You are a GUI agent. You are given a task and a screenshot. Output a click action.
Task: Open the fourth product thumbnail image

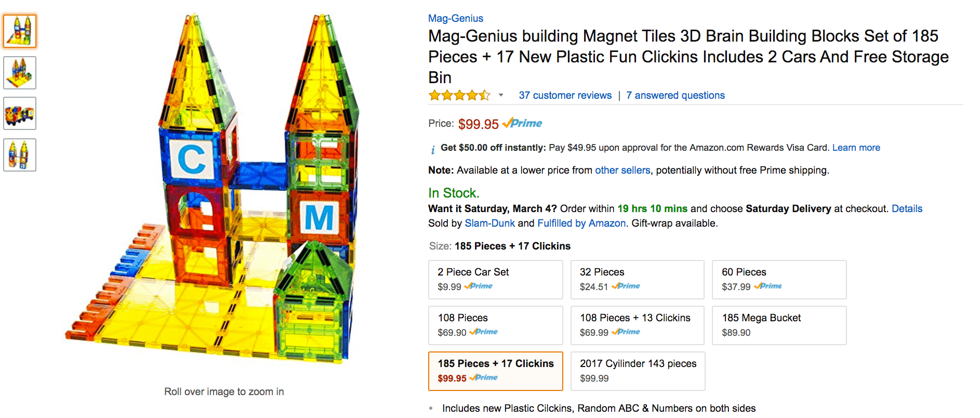coord(20,155)
